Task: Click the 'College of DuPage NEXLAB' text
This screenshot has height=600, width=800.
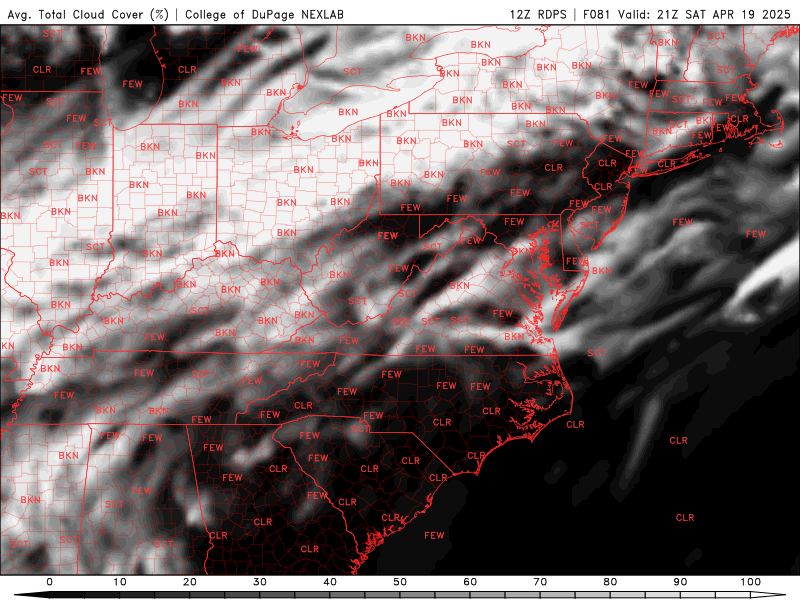Action: [264, 14]
